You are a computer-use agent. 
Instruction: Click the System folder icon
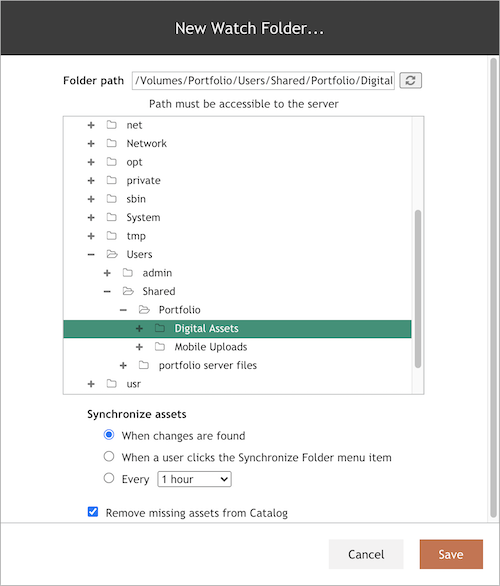pyautogui.click(x=111, y=217)
